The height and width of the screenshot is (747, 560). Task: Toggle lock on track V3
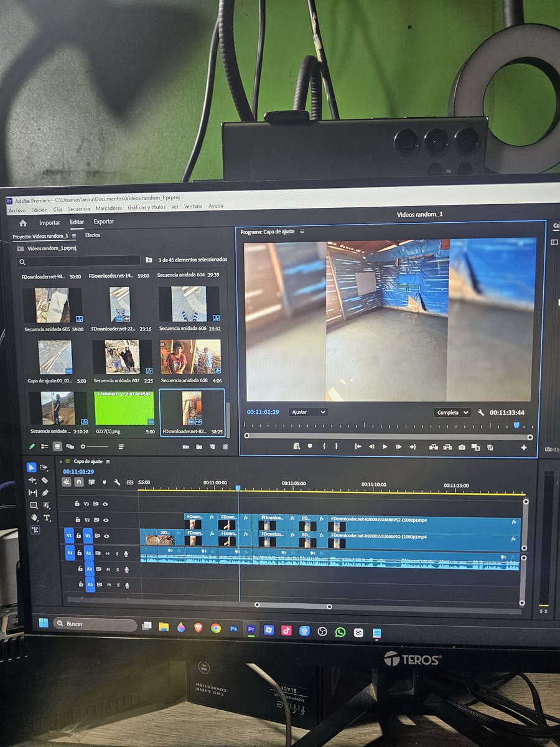77,503
